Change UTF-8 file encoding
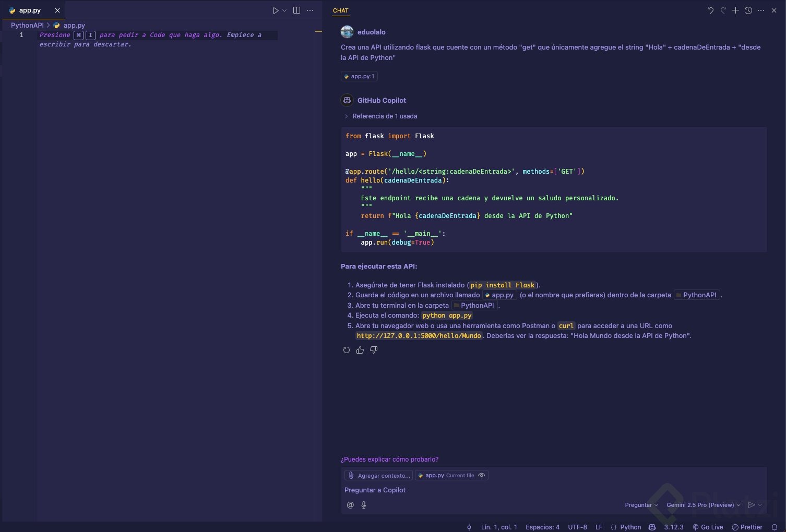The width and height of the screenshot is (786, 532). tap(577, 527)
